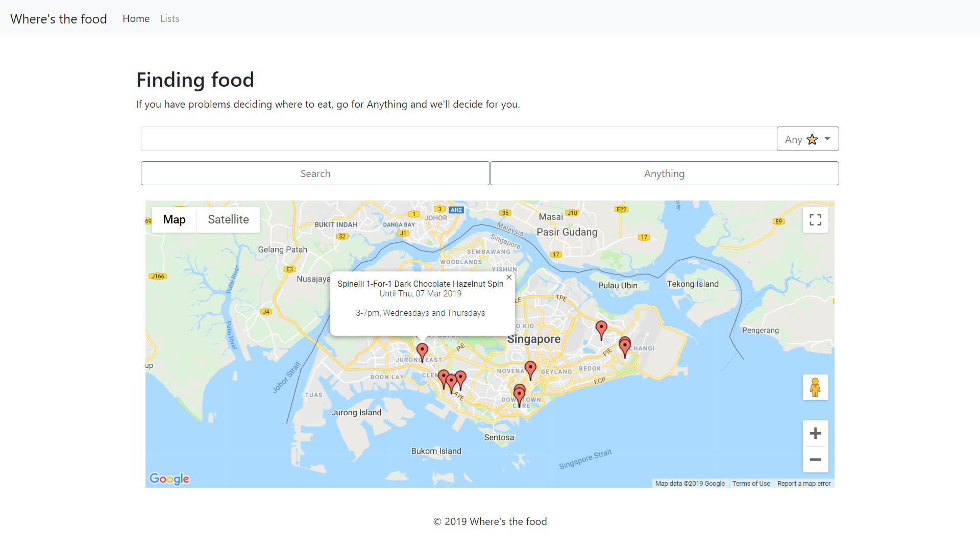
Task: Click the Where's the food brand title
Action: [59, 19]
